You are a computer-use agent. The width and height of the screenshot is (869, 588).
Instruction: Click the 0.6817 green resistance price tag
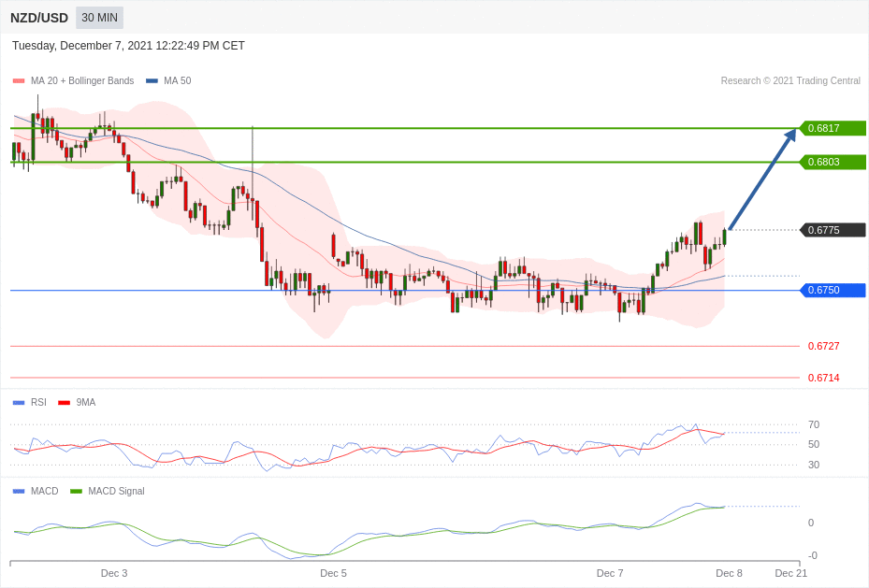[833, 128]
